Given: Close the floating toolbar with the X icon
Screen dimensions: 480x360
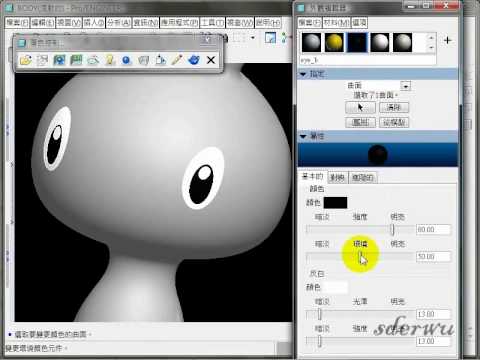Looking at the screenshot, I should click(x=211, y=60).
